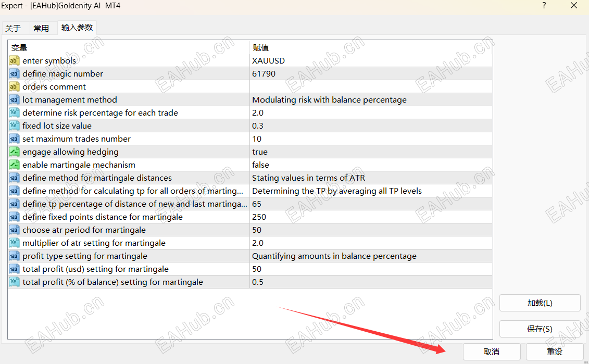This screenshot has width=589, height=364.
Task: Click double icon beside determine risk percentage
Action: point(14,112)
